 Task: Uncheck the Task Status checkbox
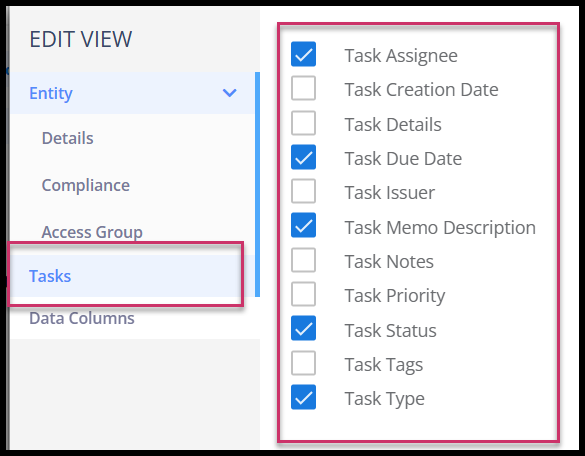click(303, 328)
